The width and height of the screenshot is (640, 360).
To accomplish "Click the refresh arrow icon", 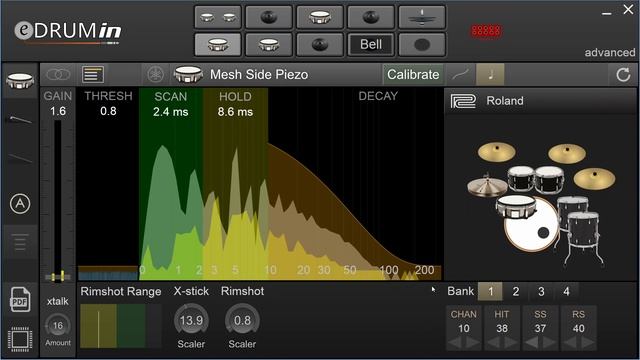I will [623, 74].
